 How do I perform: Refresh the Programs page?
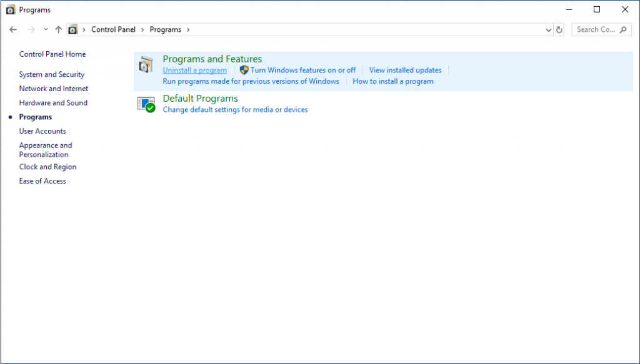[559, 30]
